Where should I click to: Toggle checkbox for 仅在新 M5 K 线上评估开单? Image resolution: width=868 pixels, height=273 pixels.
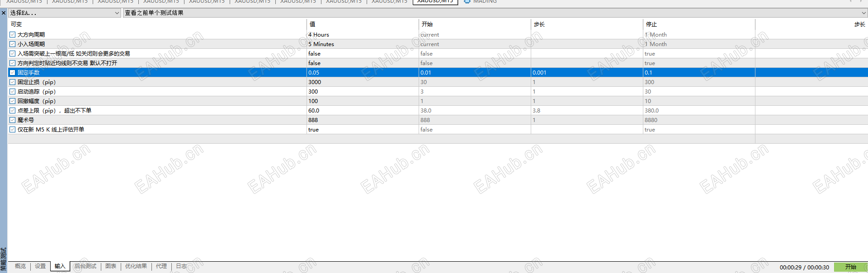[13, 129]
